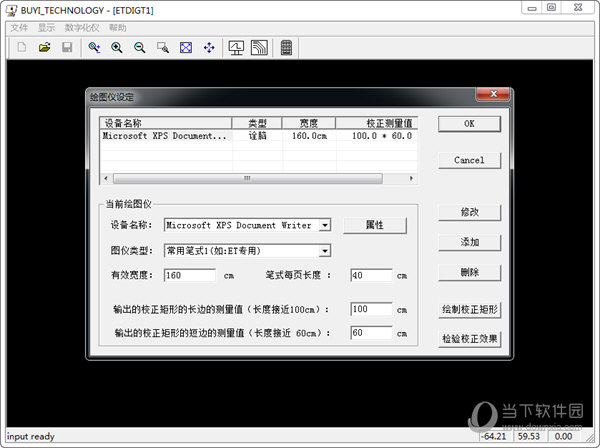This screenshot has width=600, height=448.
Task: Confirm plotter settings with OK
Action: (x=469, y=124)
